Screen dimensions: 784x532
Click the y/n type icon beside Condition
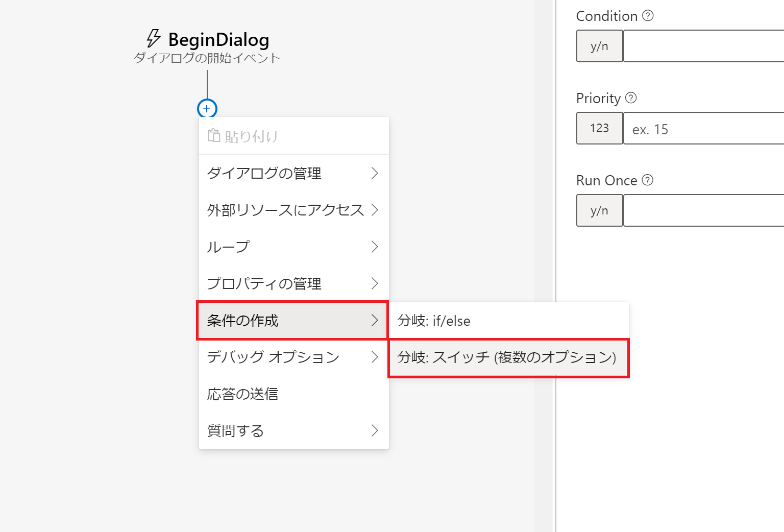599,46
